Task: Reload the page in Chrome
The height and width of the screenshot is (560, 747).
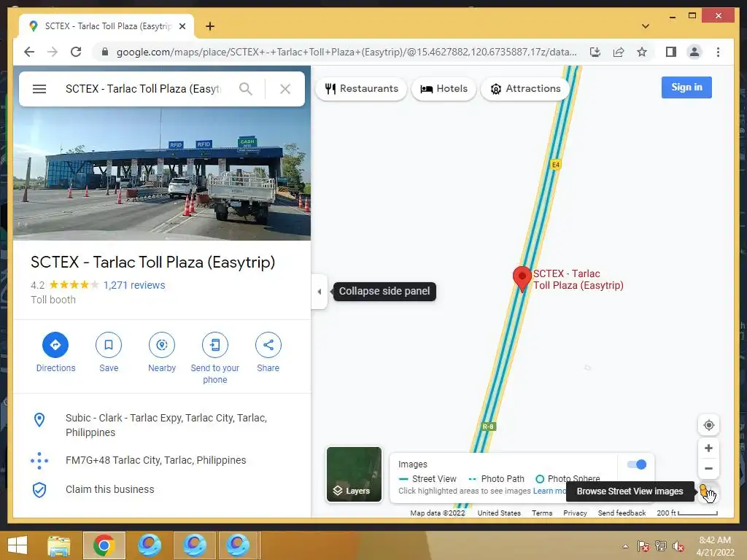Action: 76,52
